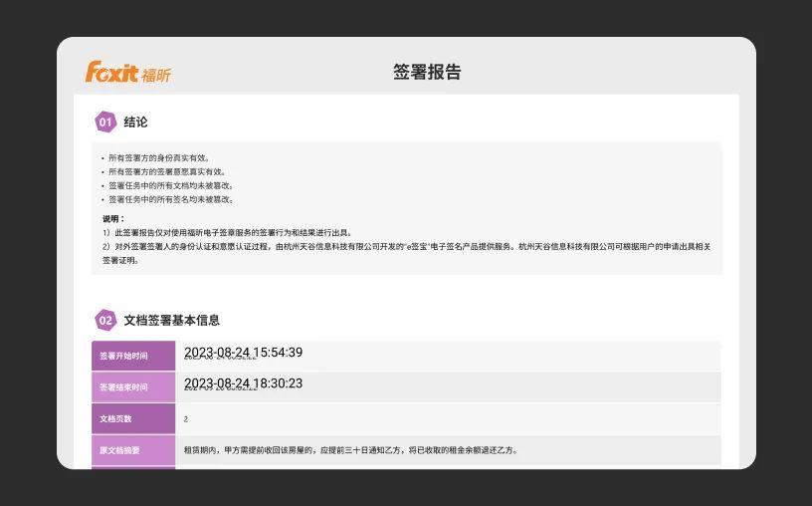Click the 所有签署方的签署意愿真实有效 bullet line
Screen dimensions: 812x506
[166, 171]
